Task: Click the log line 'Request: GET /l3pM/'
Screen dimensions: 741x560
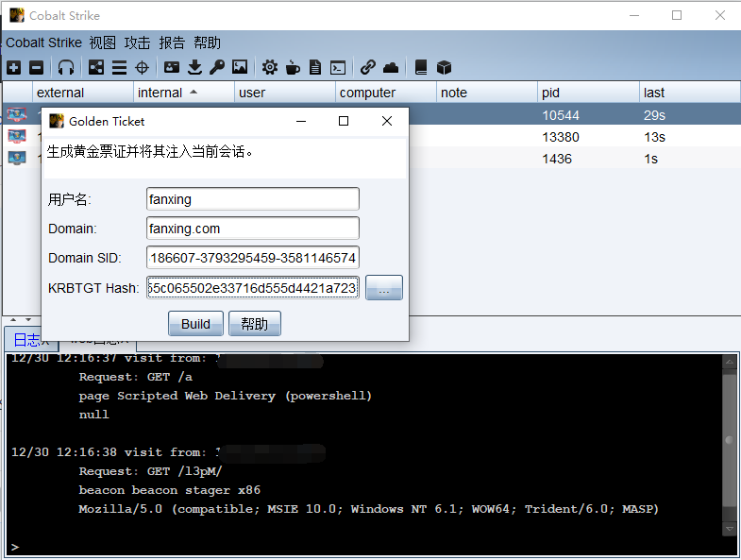Action: [150, 471]
